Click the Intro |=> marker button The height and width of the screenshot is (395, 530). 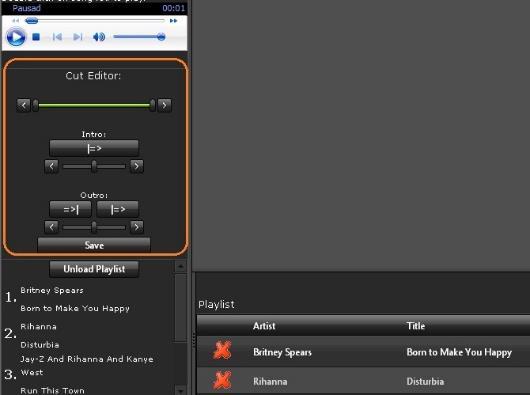94,148
